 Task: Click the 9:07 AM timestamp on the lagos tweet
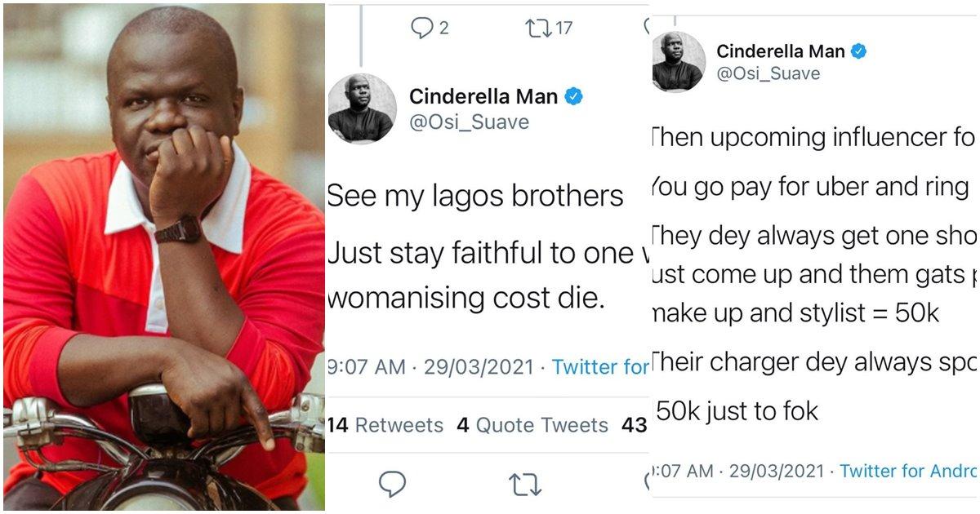point(366,367)
